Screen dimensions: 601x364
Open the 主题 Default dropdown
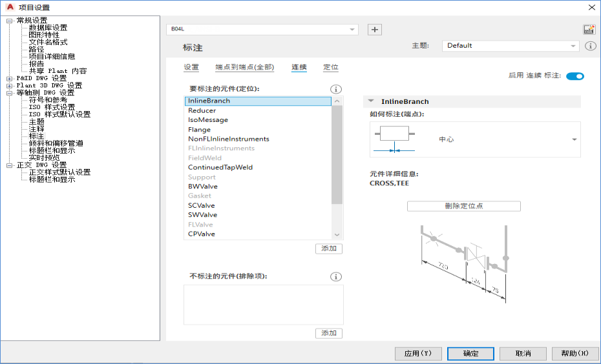pyautogui.click(x=510, y=46)
